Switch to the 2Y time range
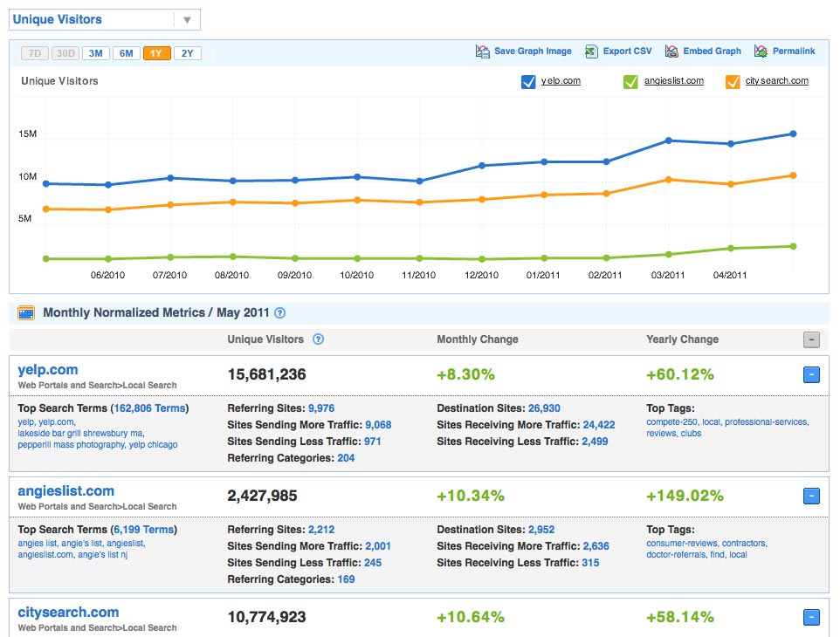840x637 pixels. (188, 53)
